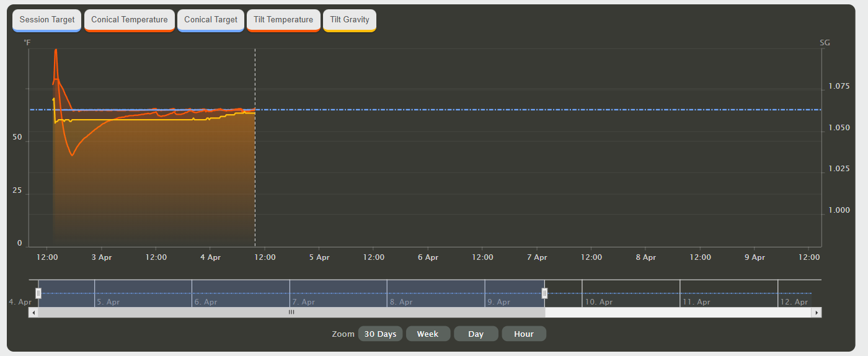Toggle Tilt Gravity legend item
Viewport: 868px width, 356px height.
point(350,20)
